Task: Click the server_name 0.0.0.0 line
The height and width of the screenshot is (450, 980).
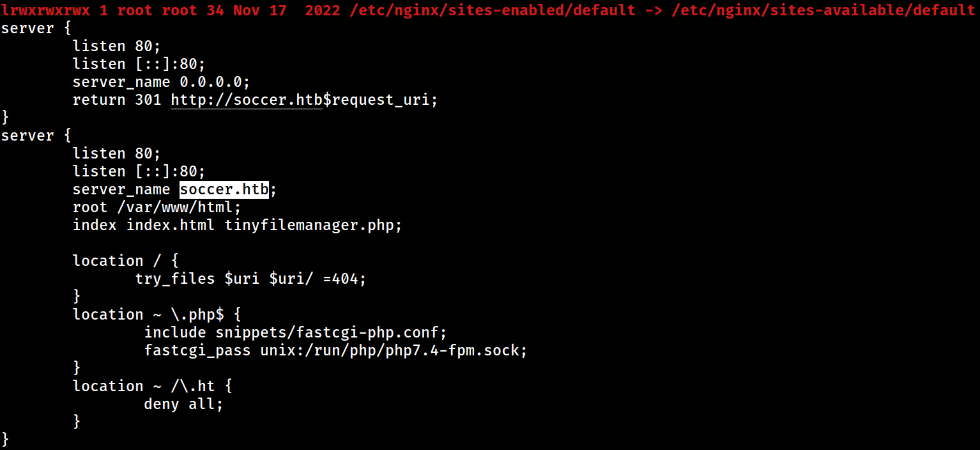Action: [x=161, y=82]
